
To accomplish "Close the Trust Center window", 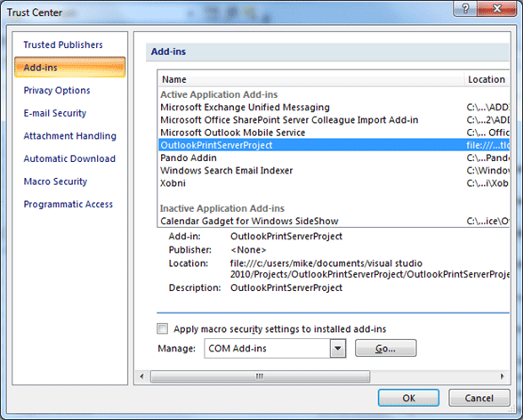I will point(497,9).
